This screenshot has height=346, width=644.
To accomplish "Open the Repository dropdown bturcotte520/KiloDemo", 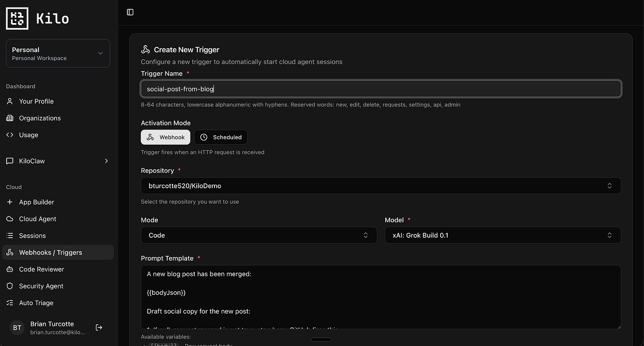I will click(x=381, y=186).
